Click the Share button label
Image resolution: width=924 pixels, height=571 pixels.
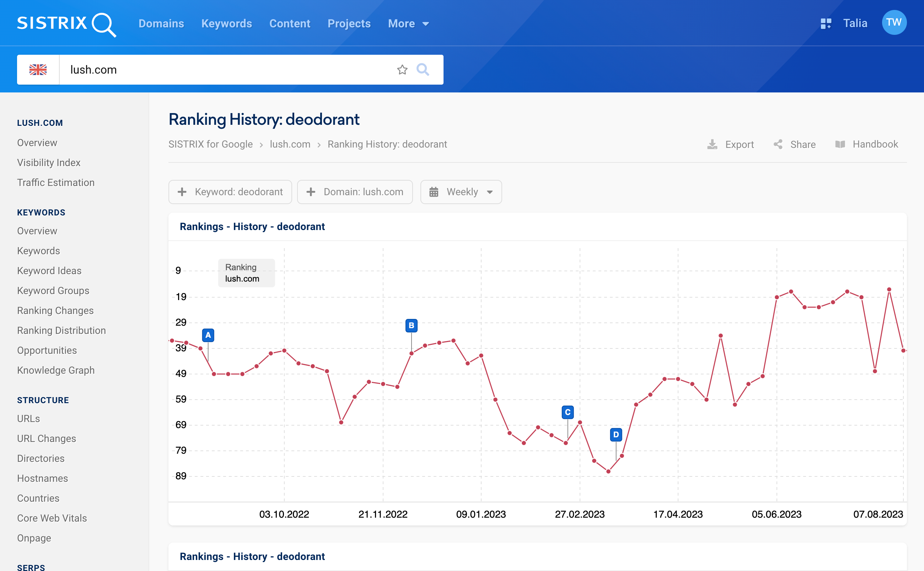click(803, 144)
